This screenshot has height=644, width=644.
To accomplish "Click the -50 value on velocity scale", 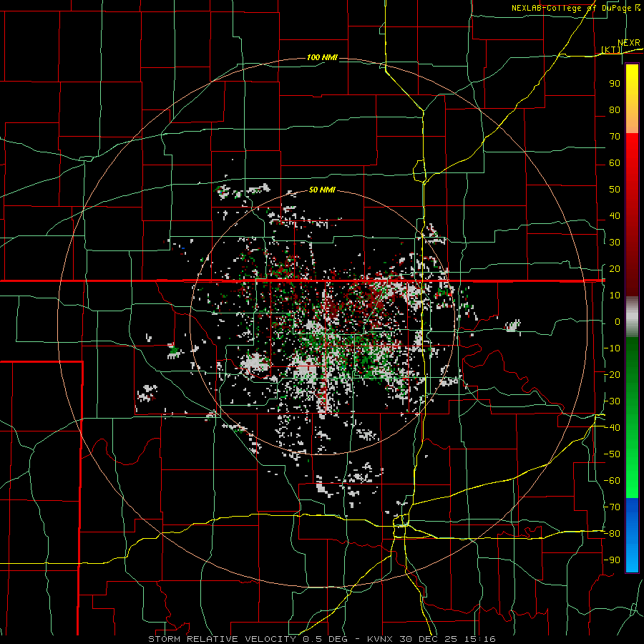I will pos(612,454).
